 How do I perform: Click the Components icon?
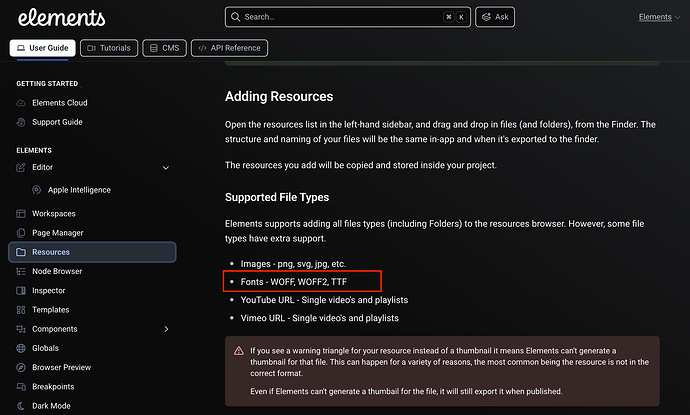pyautogui.click(x=21, y=329)
